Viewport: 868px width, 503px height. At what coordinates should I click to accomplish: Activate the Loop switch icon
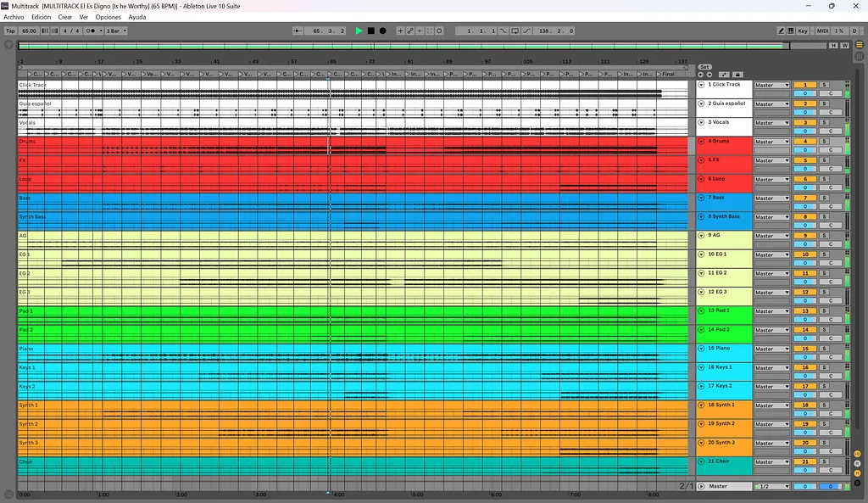[x=515, y=31]
